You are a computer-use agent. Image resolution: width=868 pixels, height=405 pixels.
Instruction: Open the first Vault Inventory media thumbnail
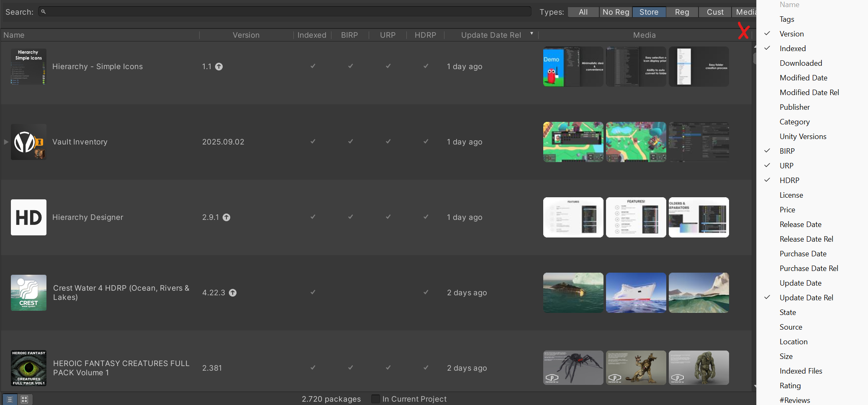click(x=573, y=142)
